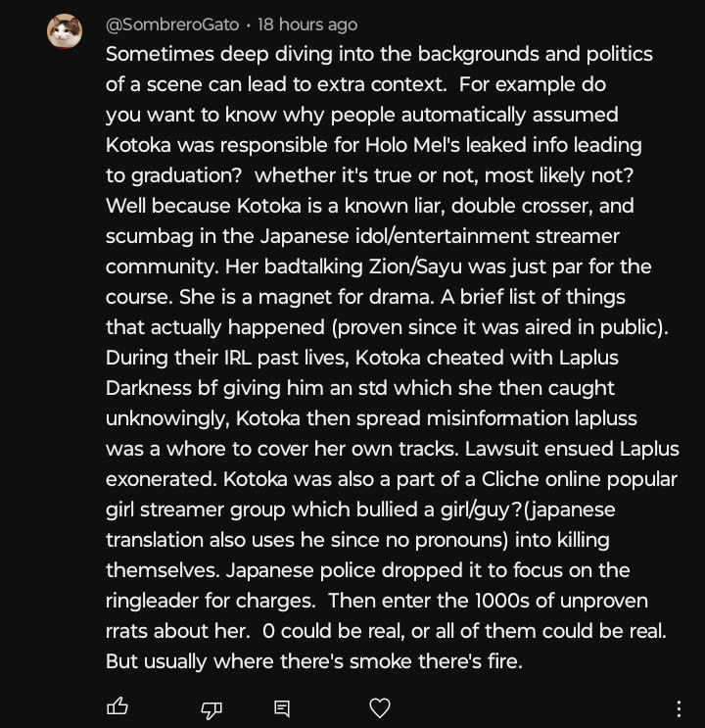
Task: Click the first line starting "Sometimes deep diving"
Action: (x=379, y=54)
